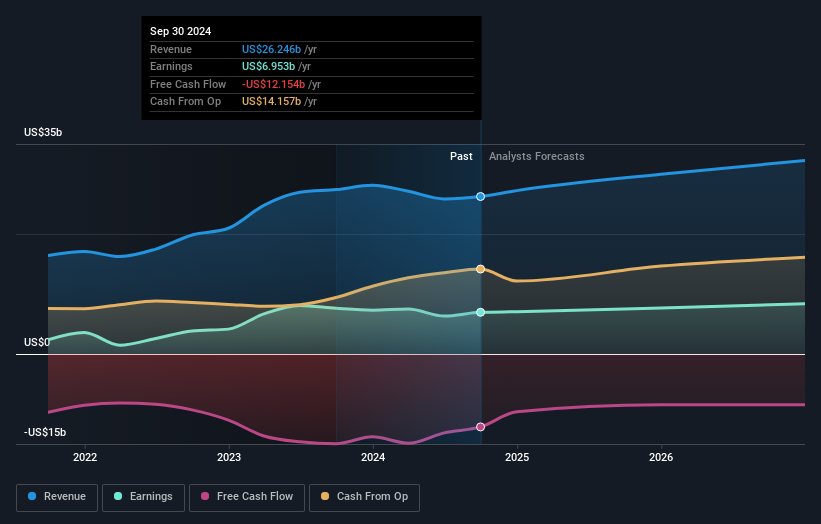Click the -US$15b y-axis label
The width and height of the screenshot is (821, 524).
click(x=45, y=432)
